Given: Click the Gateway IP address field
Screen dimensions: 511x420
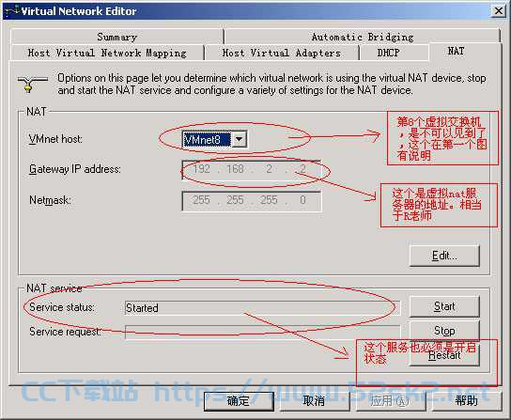Looking at the screenshot, I should 251,169.
